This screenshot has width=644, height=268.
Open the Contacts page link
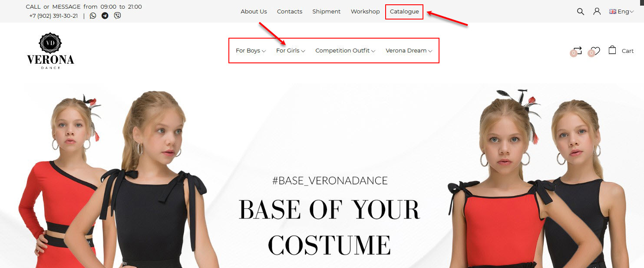290,12
